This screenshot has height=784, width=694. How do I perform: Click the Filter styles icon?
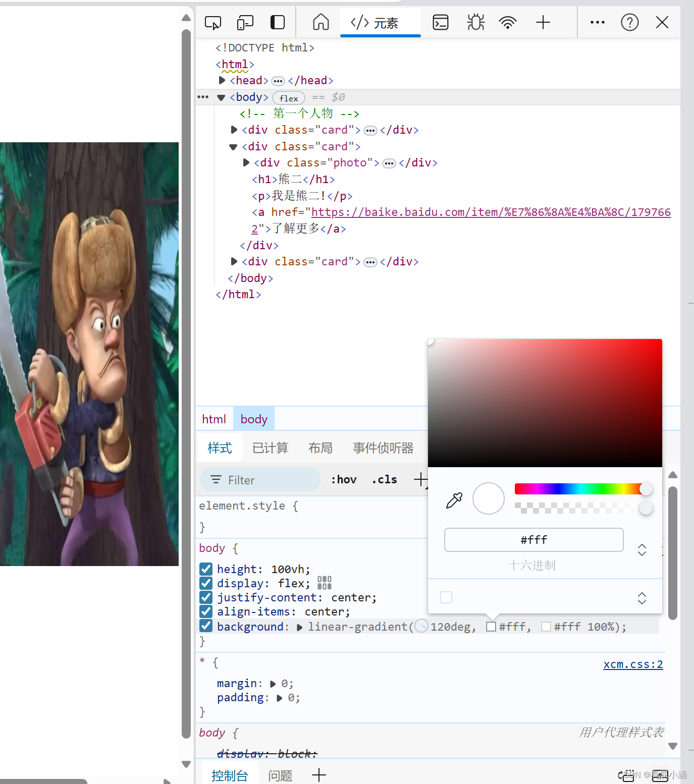tap(216, 480)
